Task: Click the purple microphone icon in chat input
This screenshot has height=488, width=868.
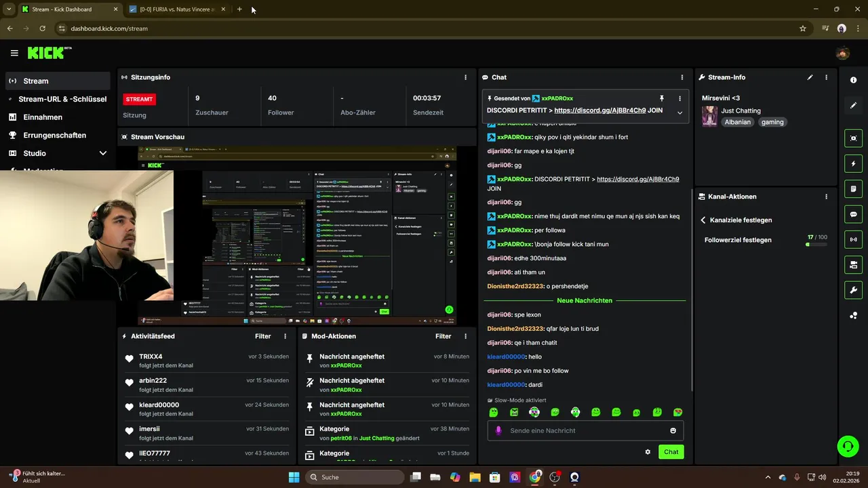Action: (499, 430)
